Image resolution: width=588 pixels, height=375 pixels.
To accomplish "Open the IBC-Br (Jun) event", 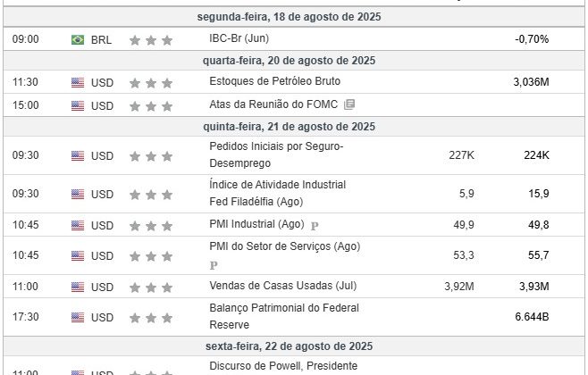I will (x=239, y=38).
